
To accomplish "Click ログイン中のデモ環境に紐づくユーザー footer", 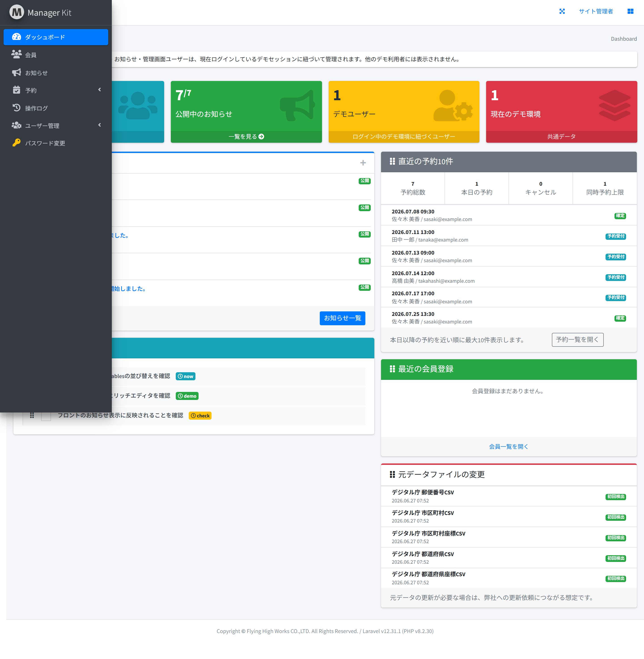I will tap(404, 137).
